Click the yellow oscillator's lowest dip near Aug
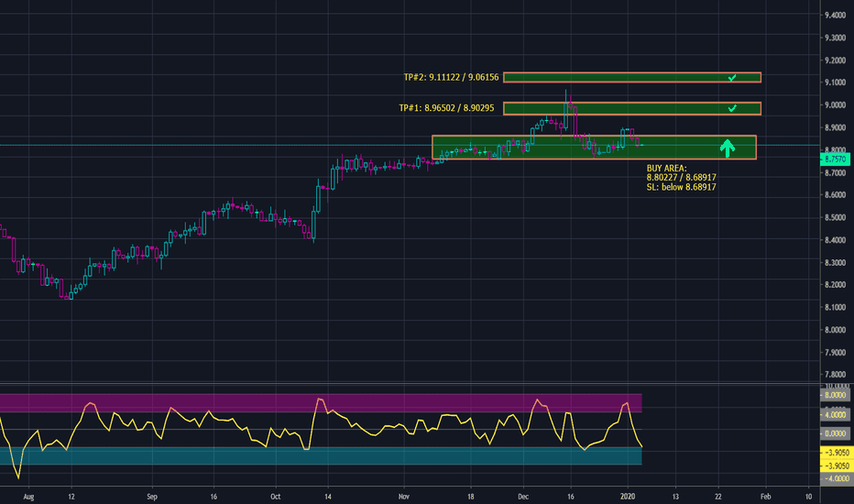The height and width of the screenshot is (504, 854). (x=17, y=477)
